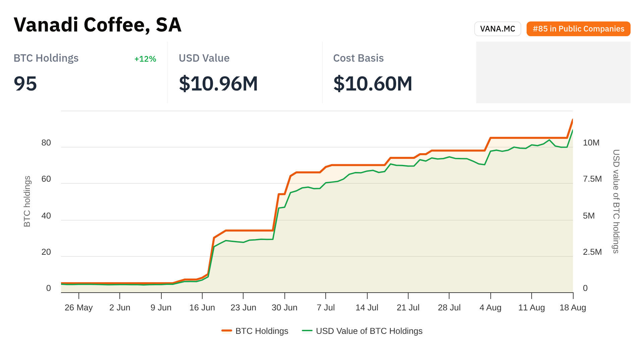Click the 4 Aug x-axis tick label
This screenshot has height=362, width=644.
(x=490, y=308)
